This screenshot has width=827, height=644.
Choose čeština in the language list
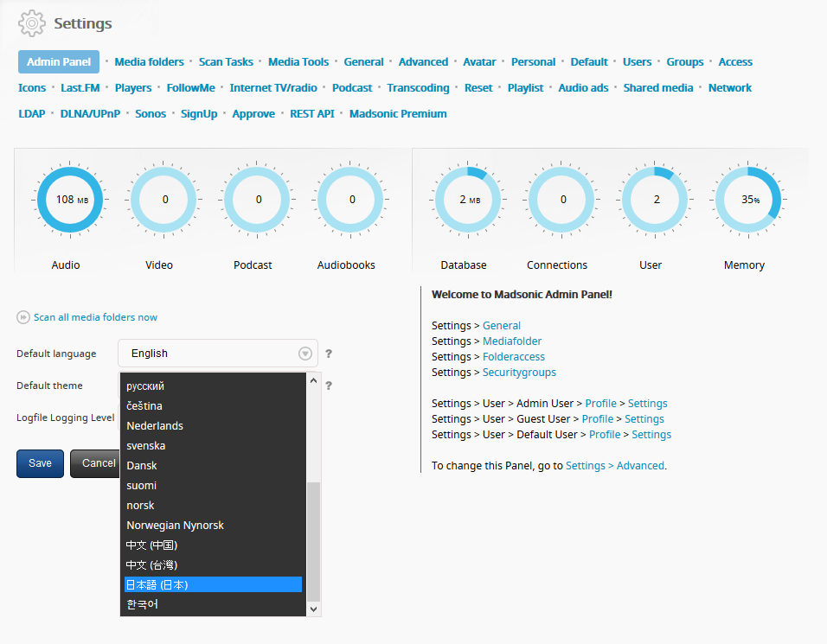click(x=213, y=406)
